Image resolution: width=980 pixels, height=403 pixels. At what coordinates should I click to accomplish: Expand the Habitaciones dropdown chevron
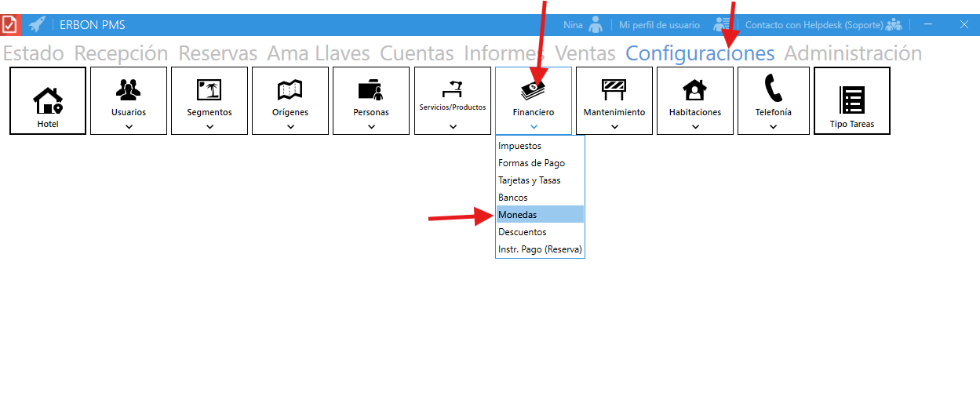[695, 126]
